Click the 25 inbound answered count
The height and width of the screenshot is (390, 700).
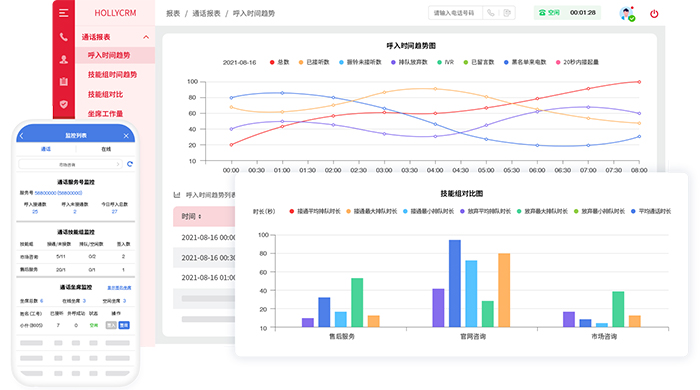(35, 212)
